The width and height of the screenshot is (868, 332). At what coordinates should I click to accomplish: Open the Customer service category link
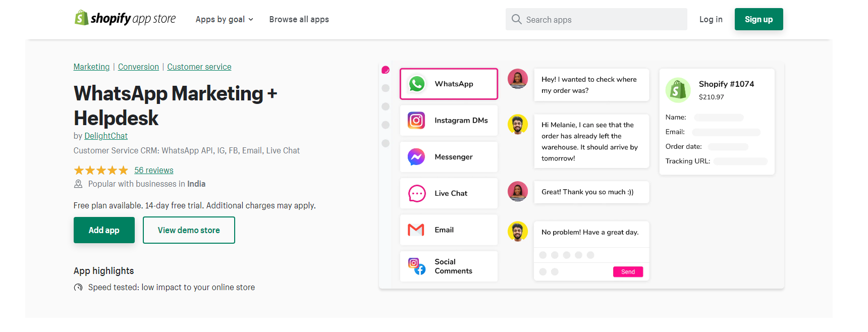tap(199, 67)
